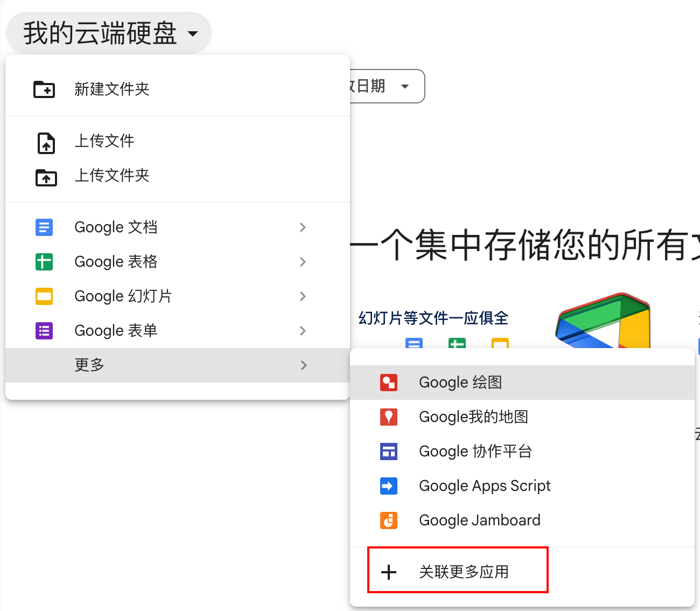Click the Google Sites icon
This screenshot has width=700, height=611.
coord(389,452)
